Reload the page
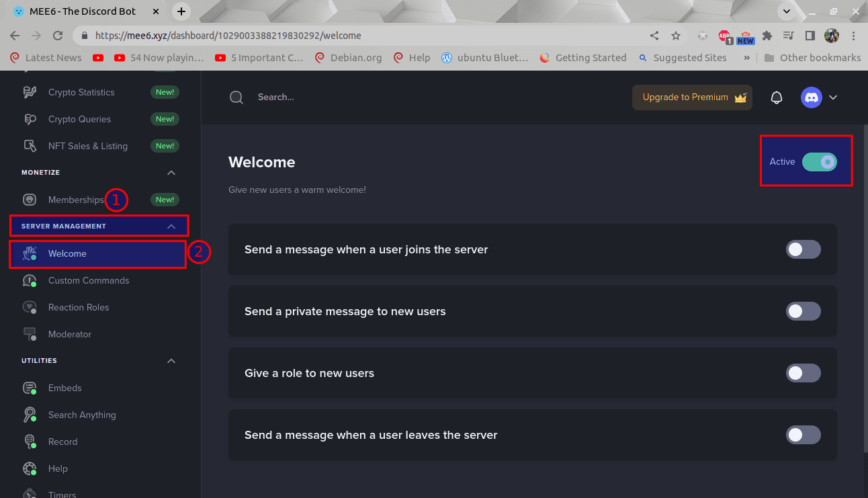 (58, 36)
